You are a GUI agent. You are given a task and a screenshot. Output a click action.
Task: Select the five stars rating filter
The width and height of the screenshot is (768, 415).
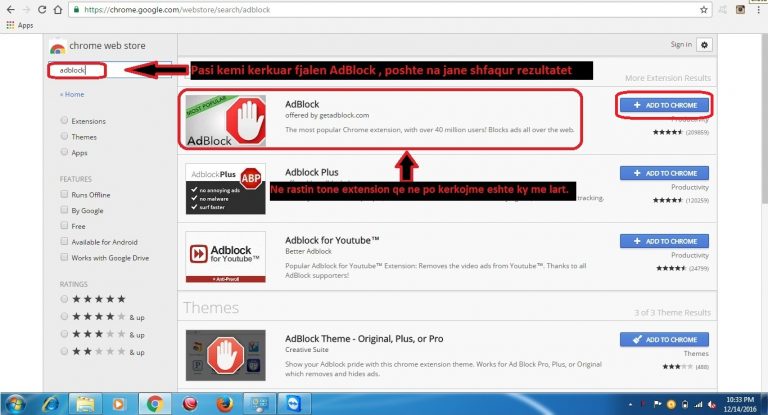coord(64,299)
